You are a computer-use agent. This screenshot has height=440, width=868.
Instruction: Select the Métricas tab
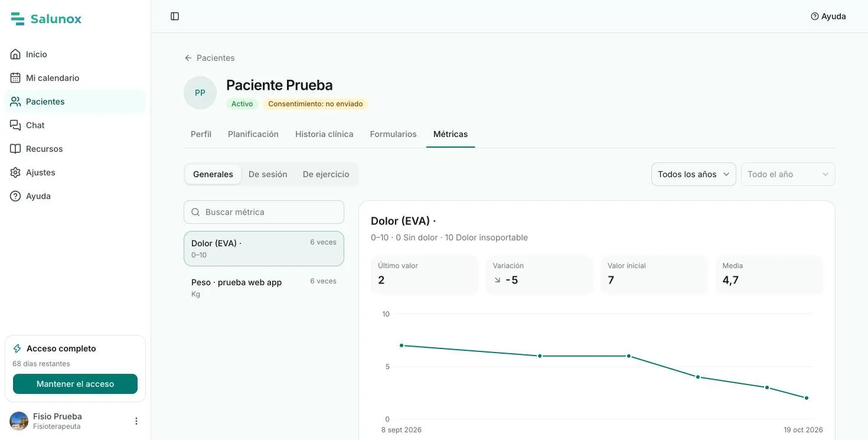pyautogui.click(x=451, y=134)
